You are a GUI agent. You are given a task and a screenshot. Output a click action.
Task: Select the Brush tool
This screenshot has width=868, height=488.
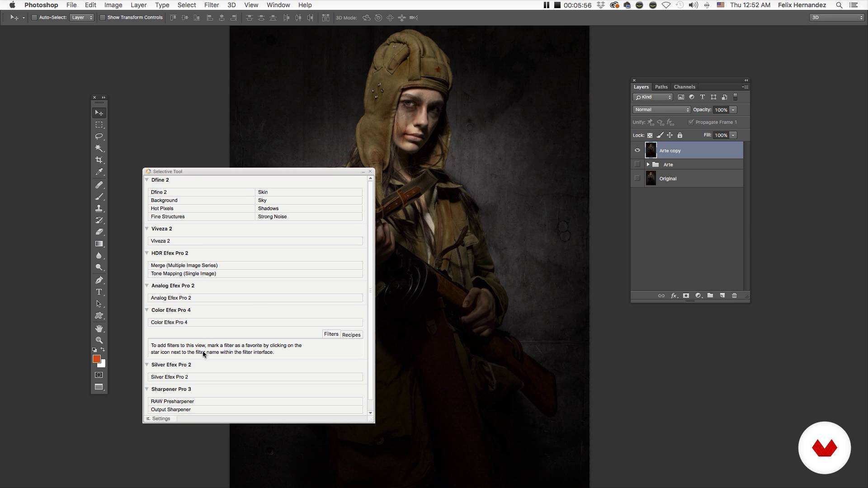tap(99, 197)
